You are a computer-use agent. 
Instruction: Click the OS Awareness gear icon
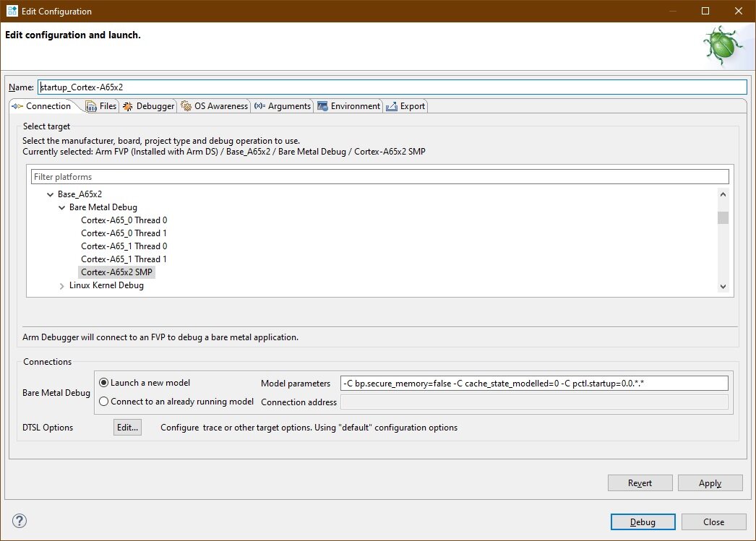click(186, 106)
